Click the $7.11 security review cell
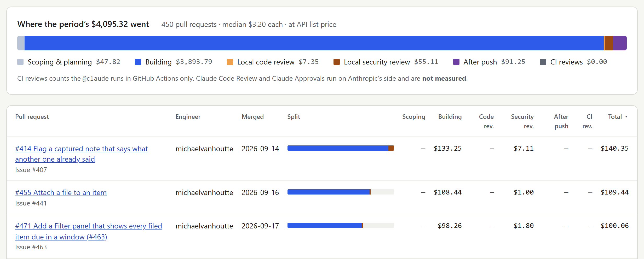The height and width of the screenshot is (259, 644). coord(524,149)
